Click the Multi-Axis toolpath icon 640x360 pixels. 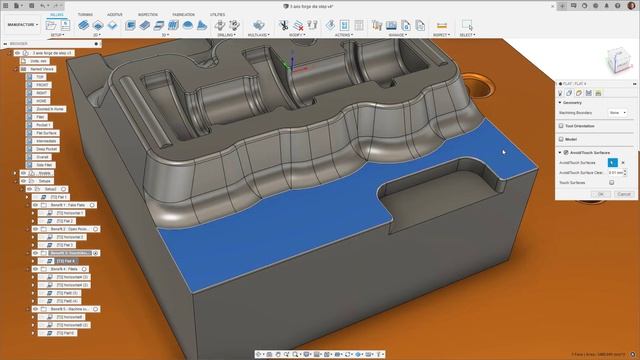click(x=258, y=25)
